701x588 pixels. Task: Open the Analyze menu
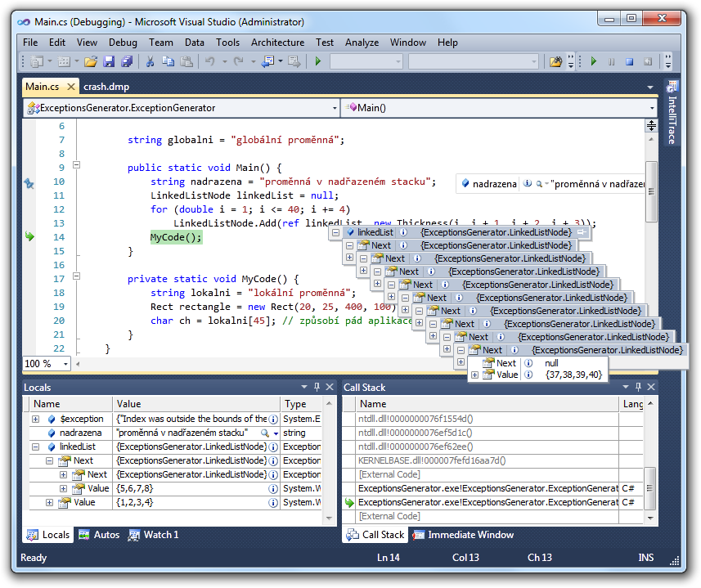coord(362,43)
